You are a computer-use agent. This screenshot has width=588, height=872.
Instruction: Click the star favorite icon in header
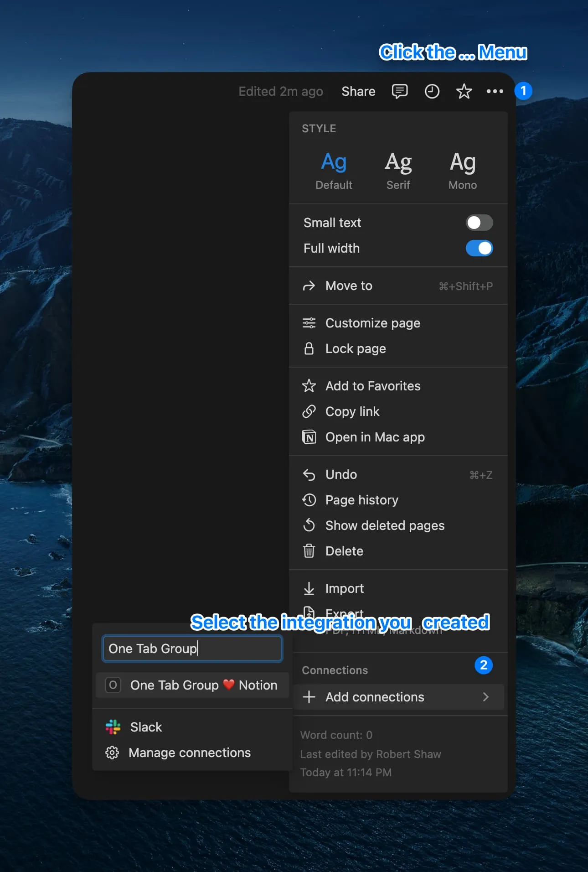tap(464, 91)
